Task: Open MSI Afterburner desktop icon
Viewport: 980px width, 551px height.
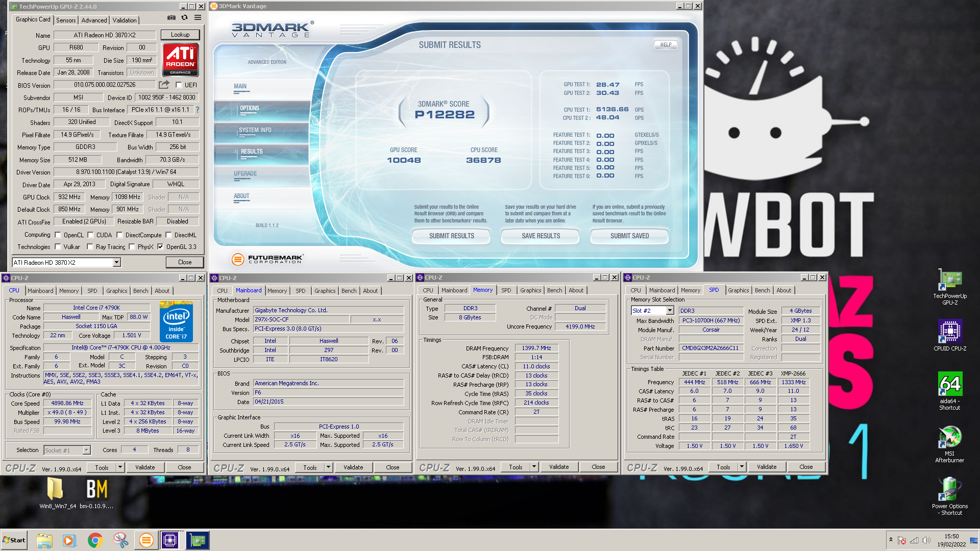Action: pos(950,444)
